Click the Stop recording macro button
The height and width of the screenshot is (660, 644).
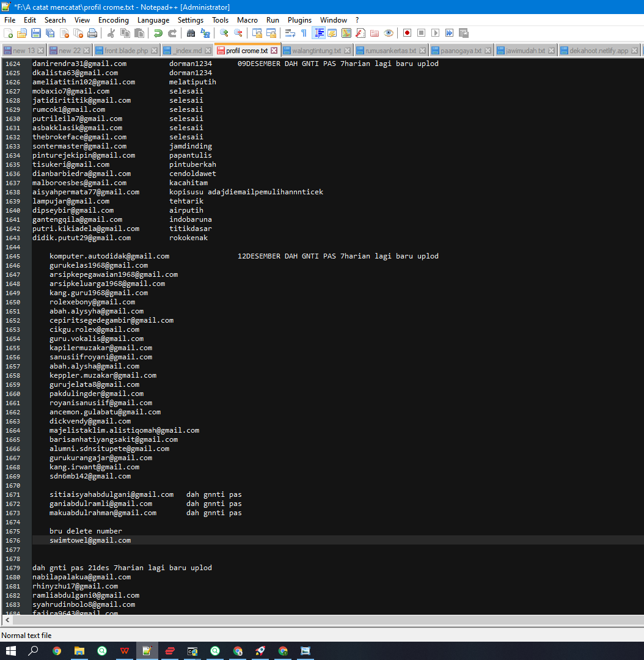click(x=422, y=33)
